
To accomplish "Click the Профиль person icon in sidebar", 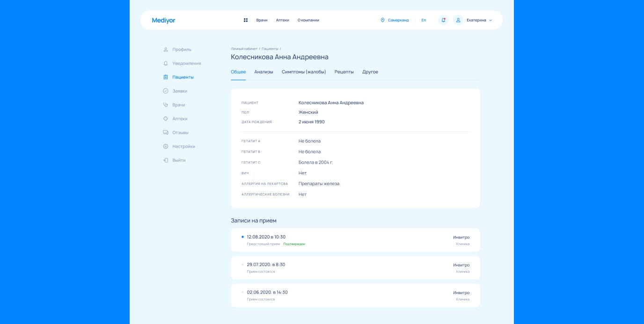I will click(x=166, y=50).
